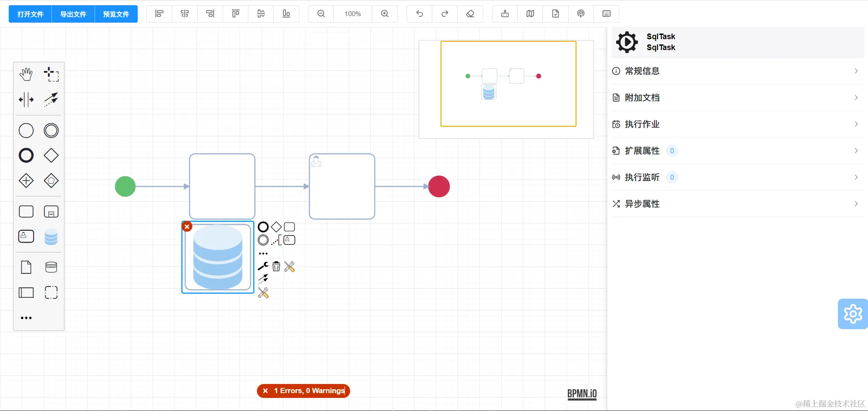Click the 预览文件 button
868x411 pixels.
pos(116,14)
